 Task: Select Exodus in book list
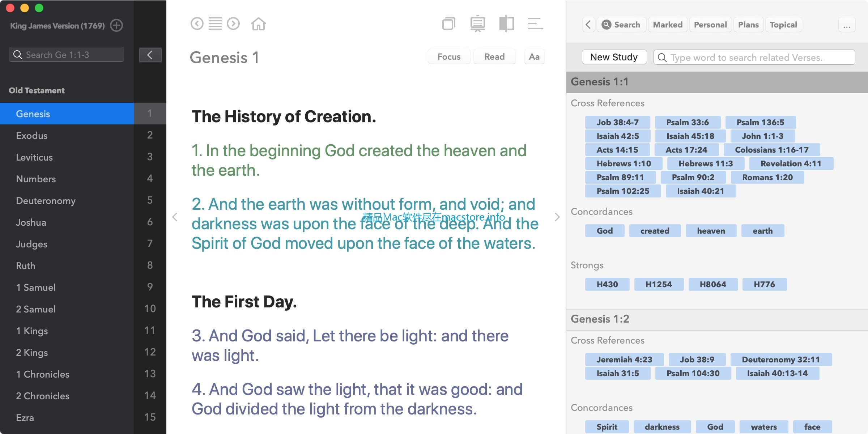pyautogui.click(x=67, y=135)
